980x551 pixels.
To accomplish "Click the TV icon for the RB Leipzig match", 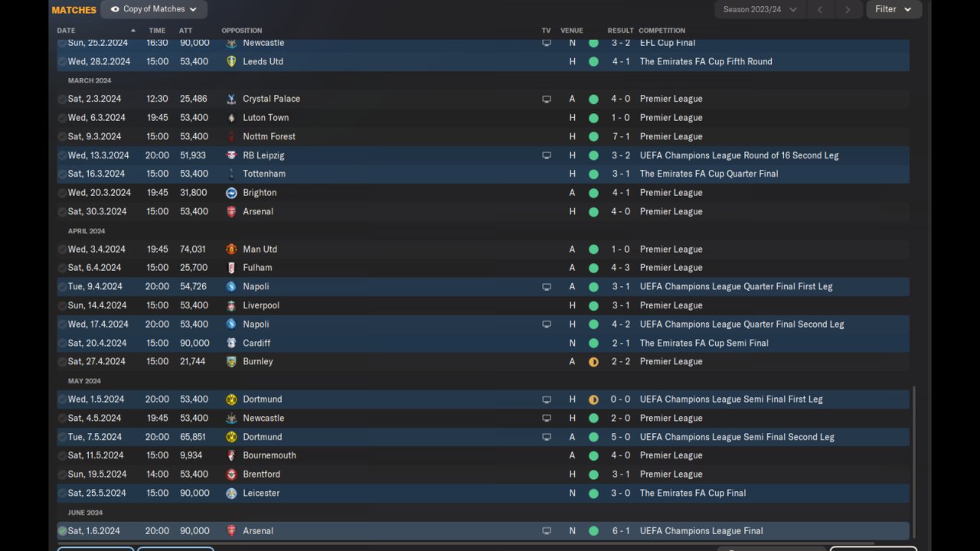I will pyautogui.click(x=546, y=155).
